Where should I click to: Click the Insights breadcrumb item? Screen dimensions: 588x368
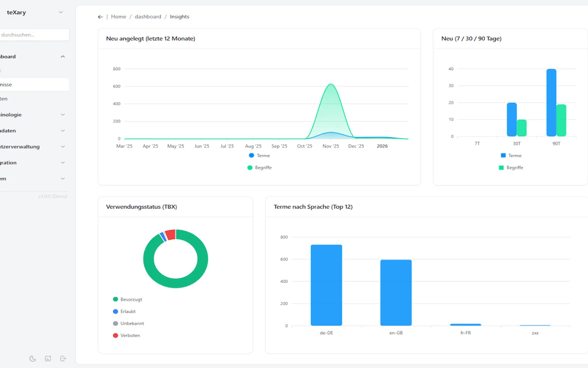point(179,17)
